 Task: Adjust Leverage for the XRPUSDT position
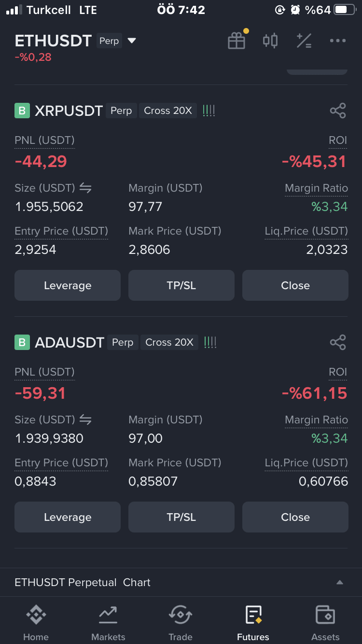(x=68, y=285)
